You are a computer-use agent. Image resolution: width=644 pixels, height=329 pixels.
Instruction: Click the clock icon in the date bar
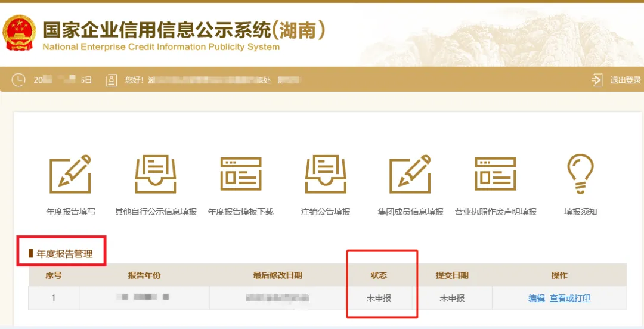(x=18, y=80)
